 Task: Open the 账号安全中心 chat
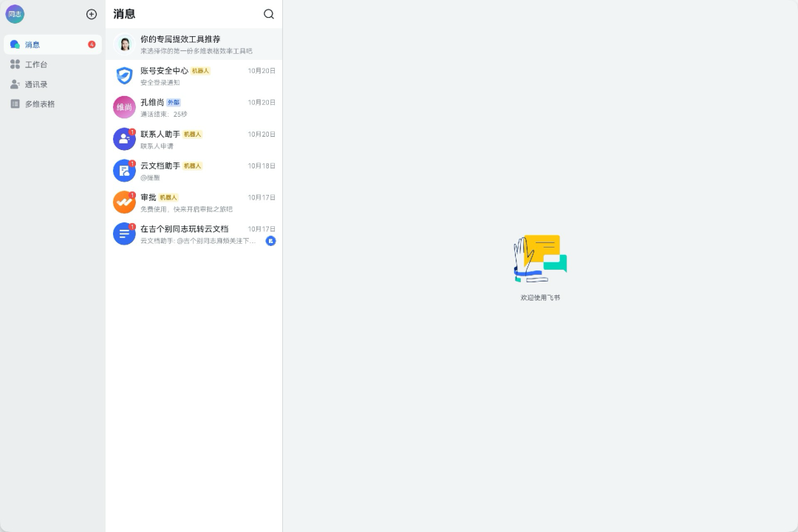[x=194, y=76]
